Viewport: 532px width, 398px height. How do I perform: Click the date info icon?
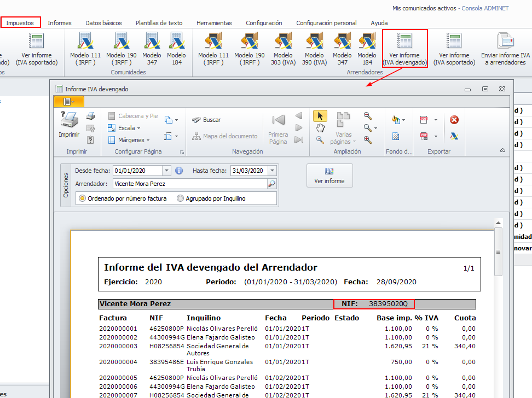tap(178, 171)
